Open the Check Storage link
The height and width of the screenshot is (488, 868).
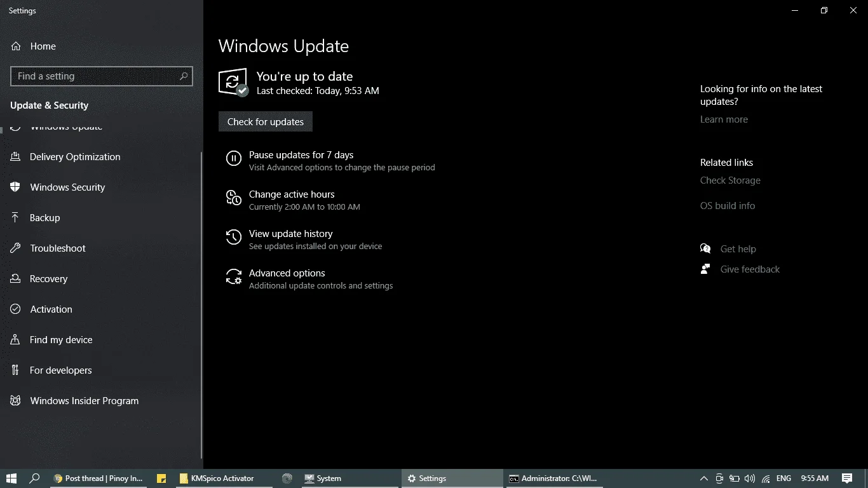click(730, 180)
